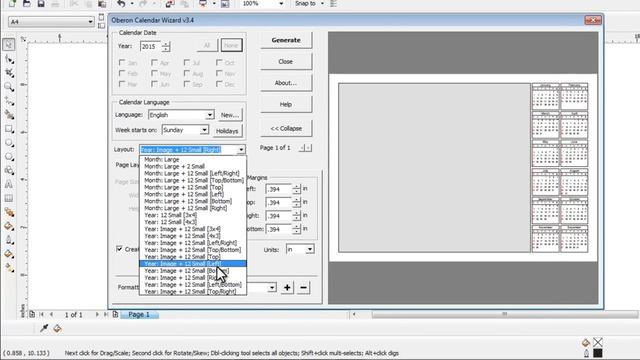Click the Generate button
The height and width of the screenshot is (360, 640).
(286, 40)
